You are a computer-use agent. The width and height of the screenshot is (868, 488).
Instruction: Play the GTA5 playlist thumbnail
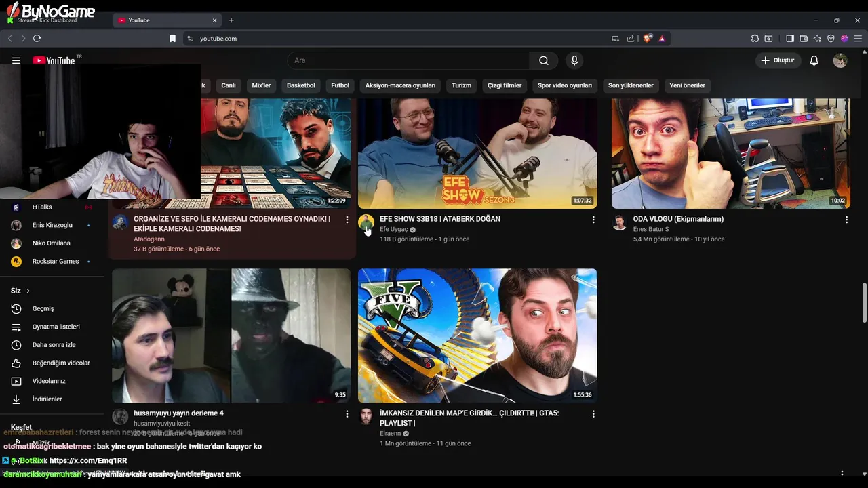pyautogui.click(x=477, y=335)
